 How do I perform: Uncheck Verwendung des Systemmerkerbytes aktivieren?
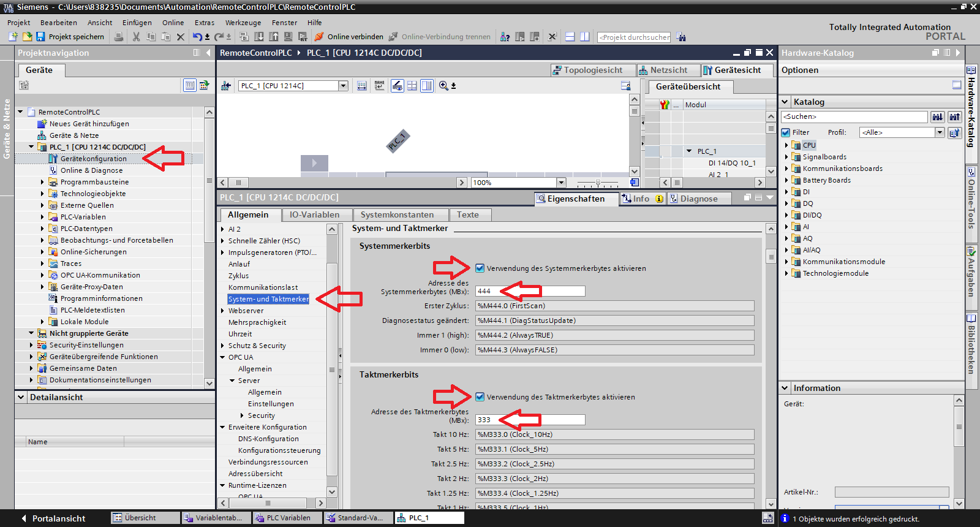(x=480, y=268)
